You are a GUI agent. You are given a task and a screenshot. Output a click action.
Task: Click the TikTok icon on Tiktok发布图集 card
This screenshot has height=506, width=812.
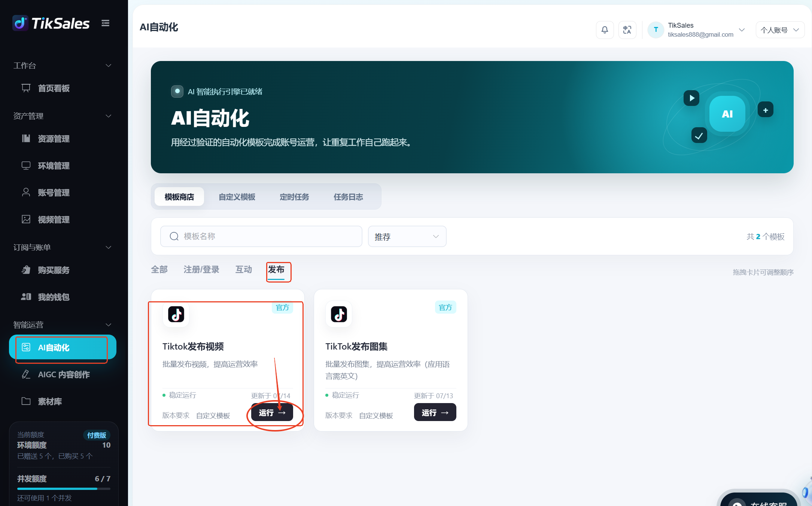click(339, 314)
